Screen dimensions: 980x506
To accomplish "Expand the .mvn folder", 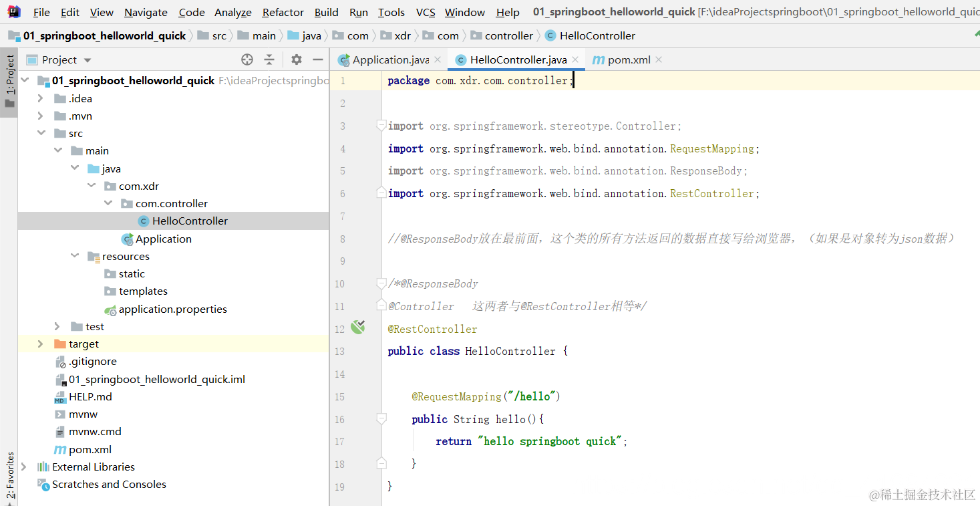I will pyautogui.click(x=41, y=116).
